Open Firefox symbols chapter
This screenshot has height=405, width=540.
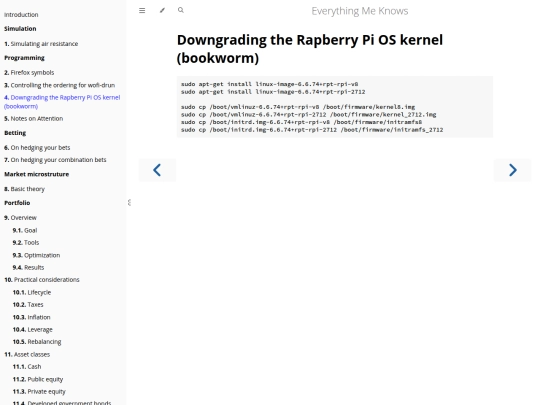29,73
